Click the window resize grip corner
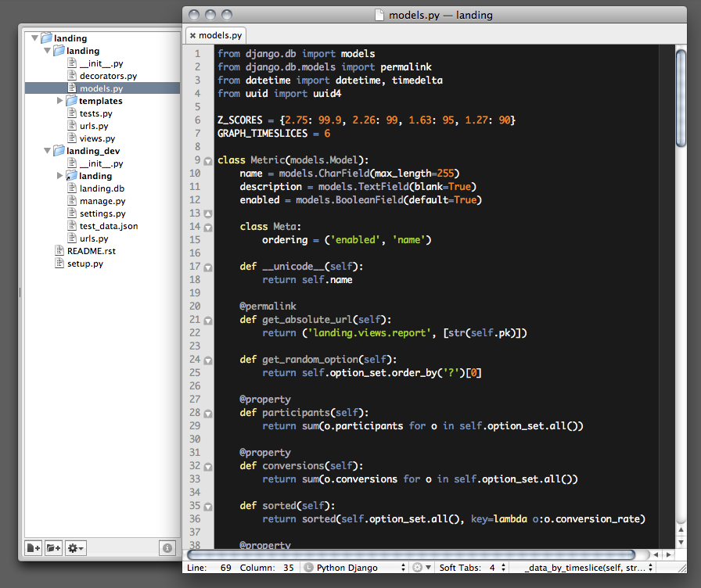Image resolution: width=701 pixels, height=588 pixels. click(x=681, y=568)
